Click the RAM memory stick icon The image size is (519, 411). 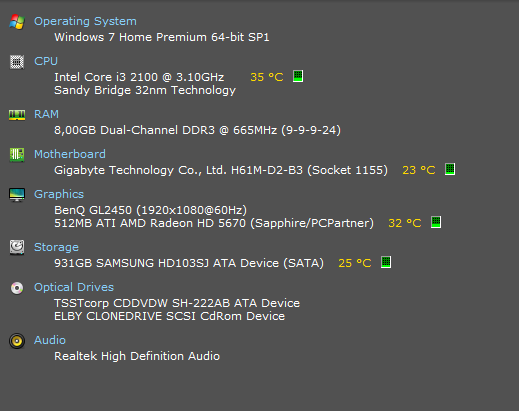(17, 115)
